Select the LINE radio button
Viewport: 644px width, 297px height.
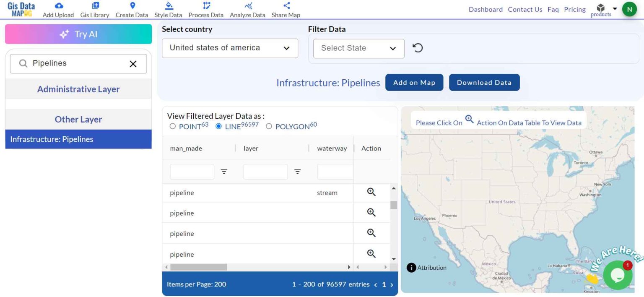coord(218,126)
